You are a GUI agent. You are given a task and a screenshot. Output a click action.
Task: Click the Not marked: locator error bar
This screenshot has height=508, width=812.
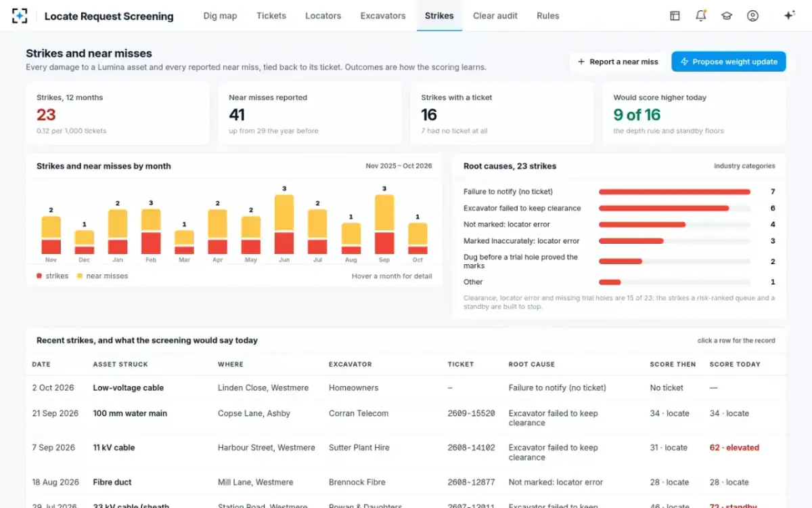[675, 224]
